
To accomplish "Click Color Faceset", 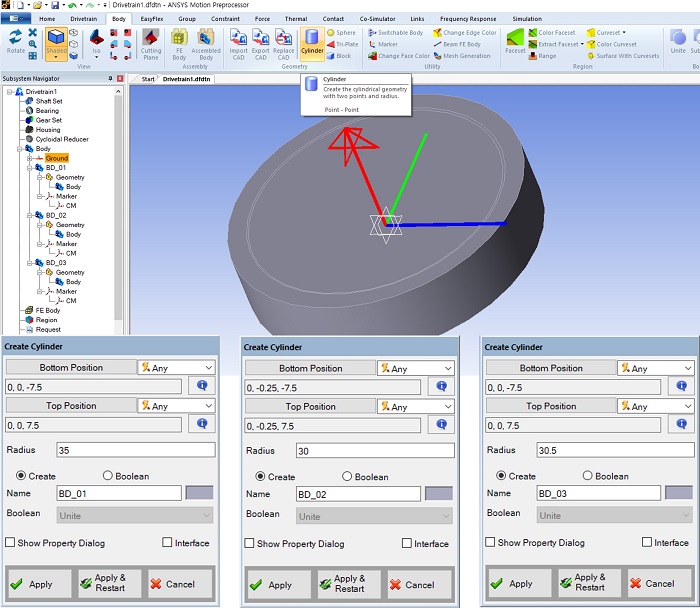I will tap(552, 33).
